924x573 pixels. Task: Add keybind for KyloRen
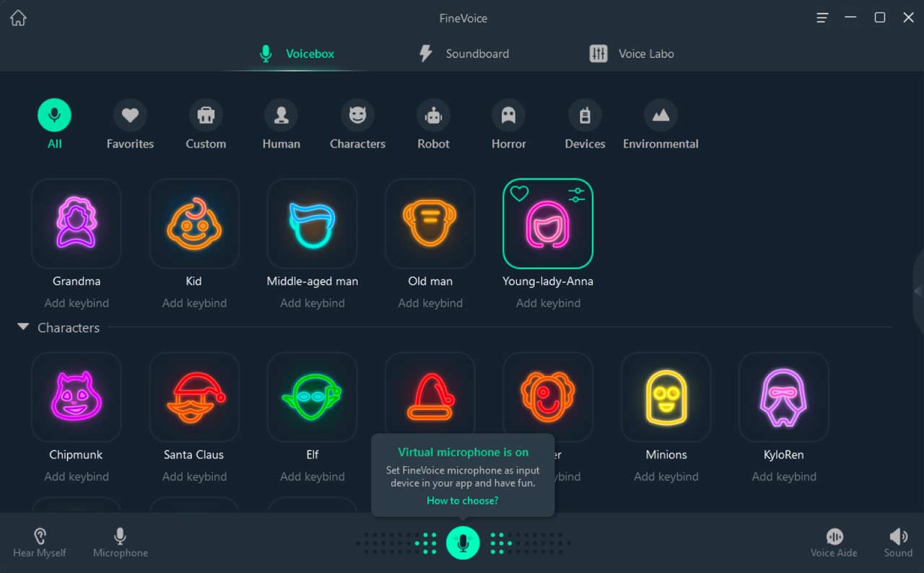pos(784,476)
